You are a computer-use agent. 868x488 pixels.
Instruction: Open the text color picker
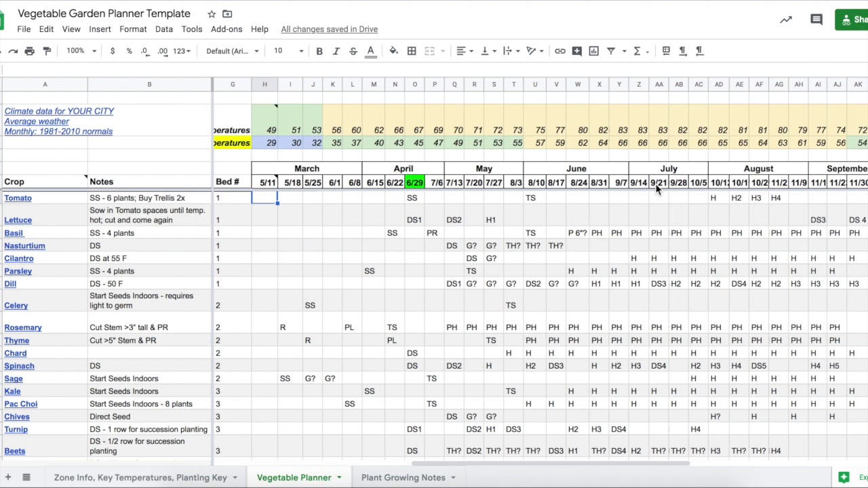370,51
